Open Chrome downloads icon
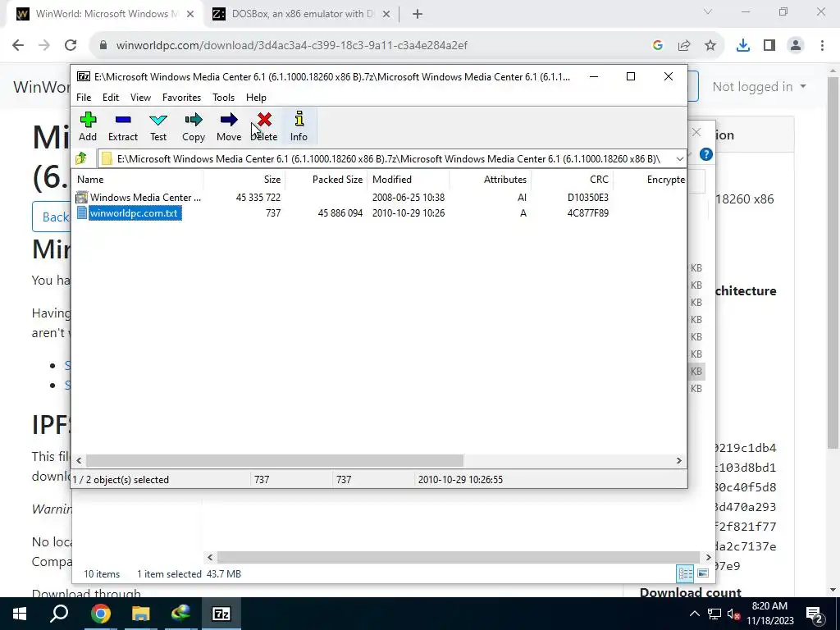 [x=742, y=46]
